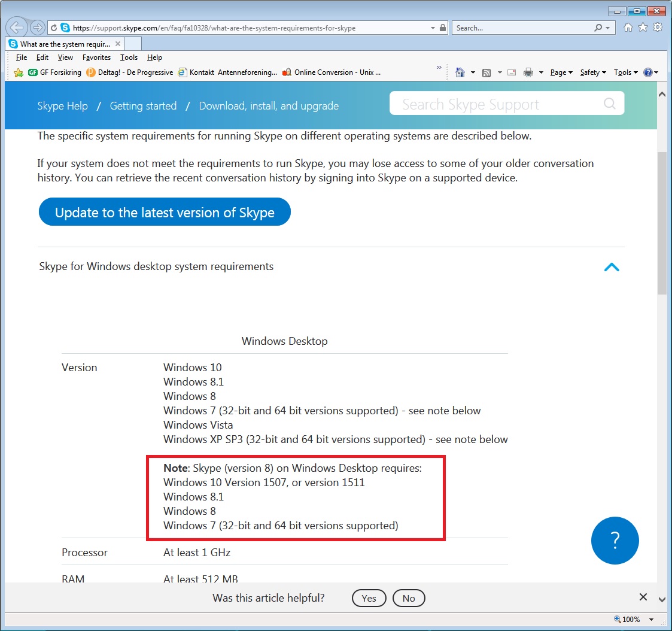Open the Getting started breadcrumb link
The height and width of the screenshot is (631, 672).
tap(143, 106)
